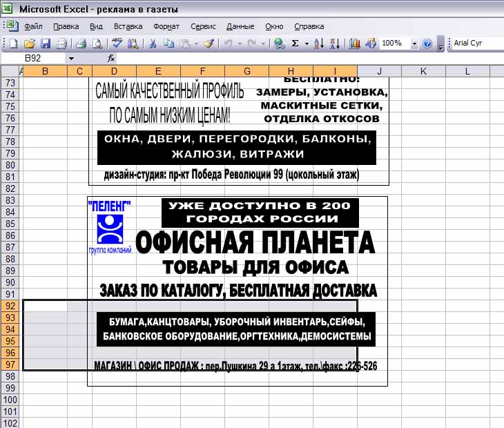Select row 82 header

click(x=10, y=188)
